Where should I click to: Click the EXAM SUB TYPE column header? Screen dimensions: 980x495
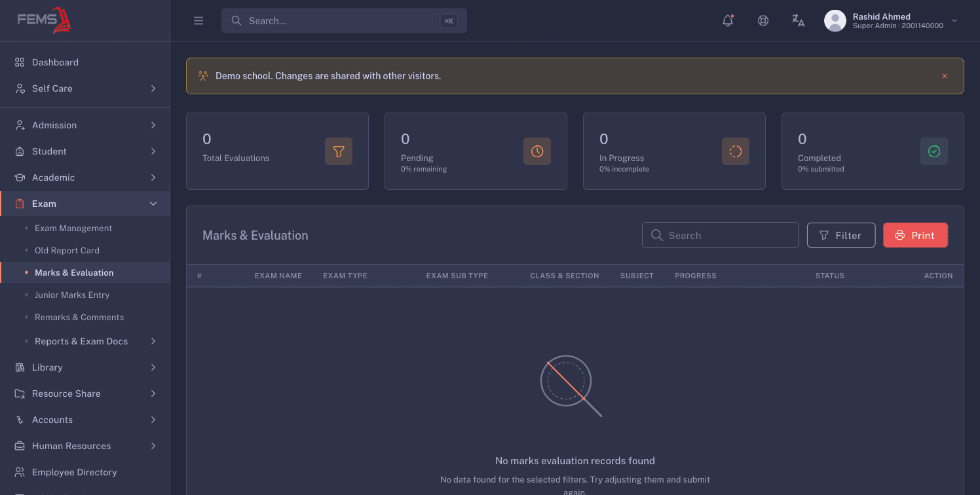457,276
